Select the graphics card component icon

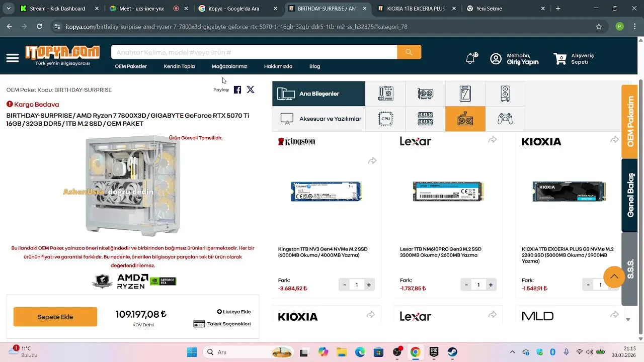click(x=426, y=94)
